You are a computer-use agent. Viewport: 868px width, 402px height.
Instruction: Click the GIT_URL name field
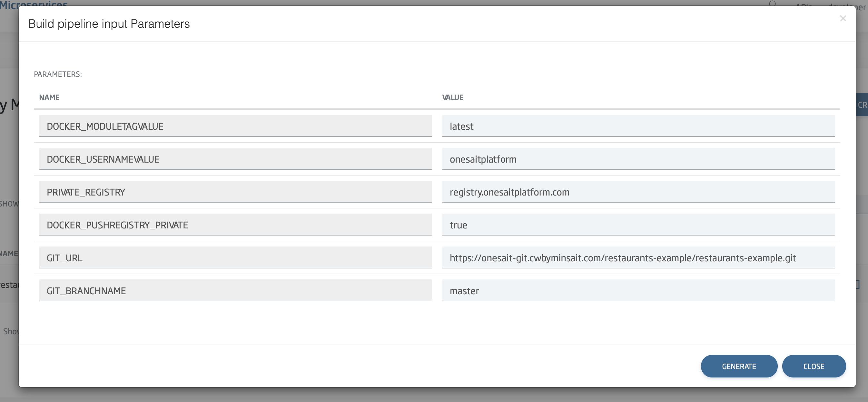coord(235,258)
